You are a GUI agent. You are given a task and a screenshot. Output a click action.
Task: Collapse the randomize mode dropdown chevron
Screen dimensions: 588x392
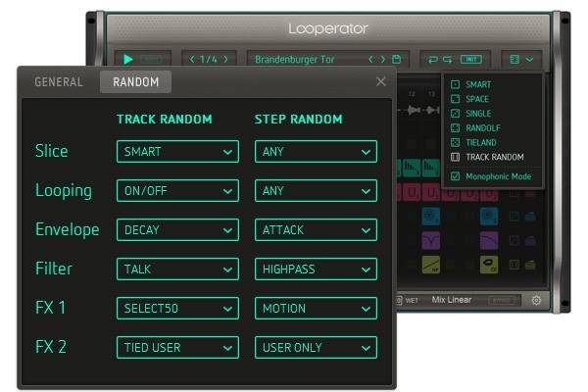529,59
